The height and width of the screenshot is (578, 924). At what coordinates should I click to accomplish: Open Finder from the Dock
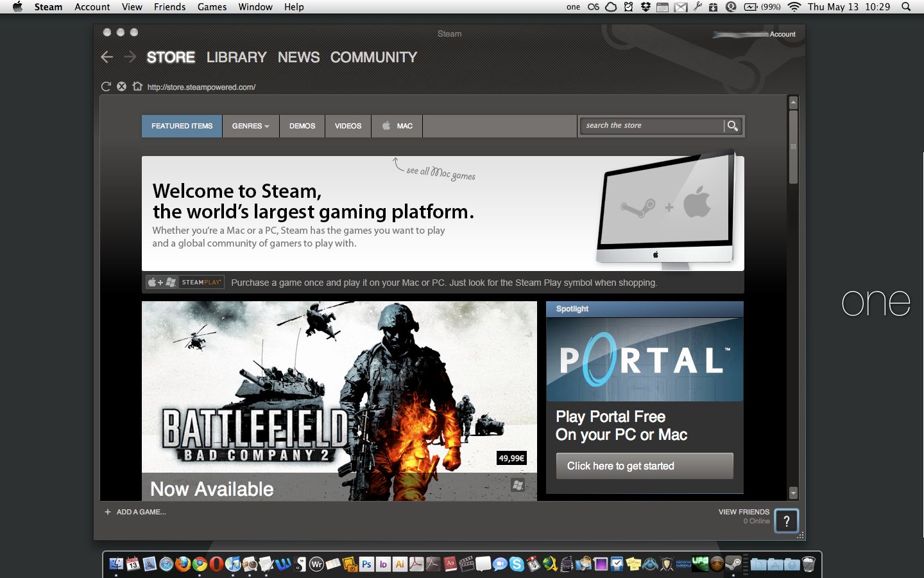[116, 565]
